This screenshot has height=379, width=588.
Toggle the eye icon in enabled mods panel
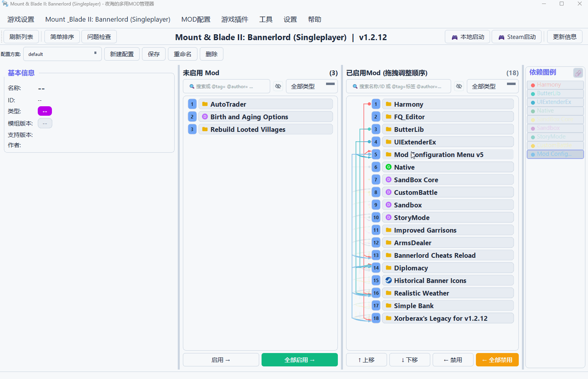[459, 86]
